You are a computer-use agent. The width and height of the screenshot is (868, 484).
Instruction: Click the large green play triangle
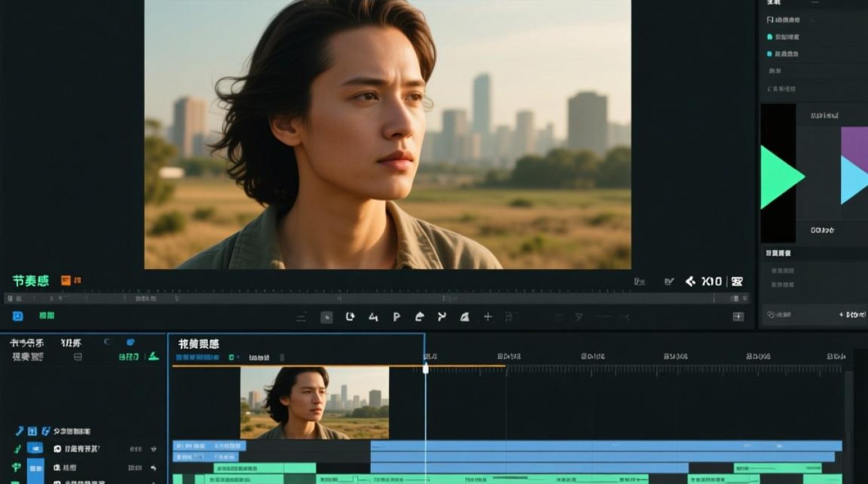[782, 177]
